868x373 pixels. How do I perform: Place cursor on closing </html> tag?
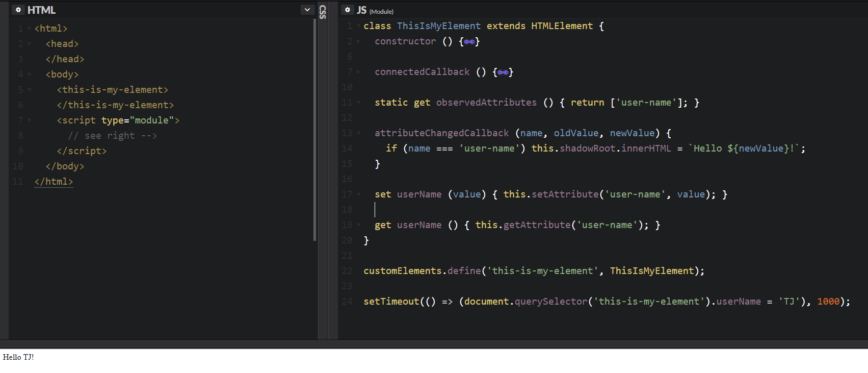click(54, 182)
